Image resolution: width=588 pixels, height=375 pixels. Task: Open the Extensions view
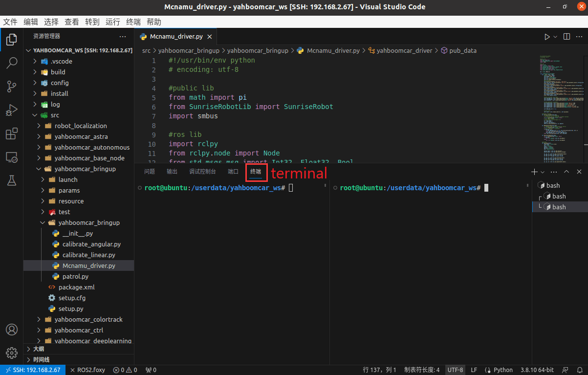click(x=12, y=133)
